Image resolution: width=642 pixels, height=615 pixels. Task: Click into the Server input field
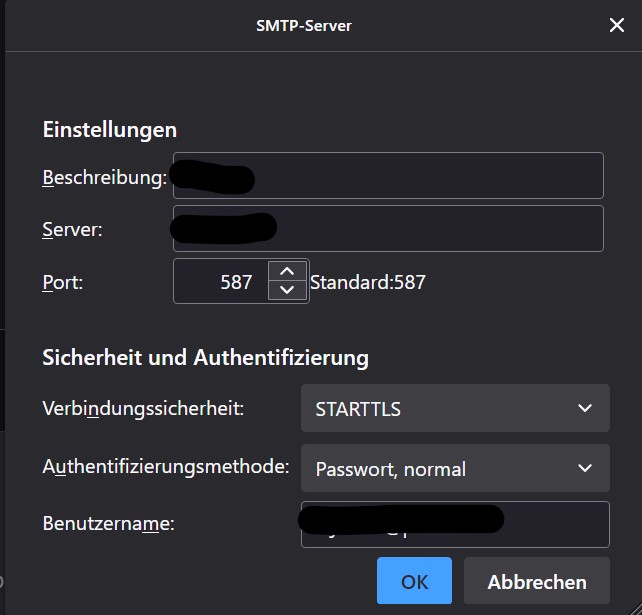430,228
